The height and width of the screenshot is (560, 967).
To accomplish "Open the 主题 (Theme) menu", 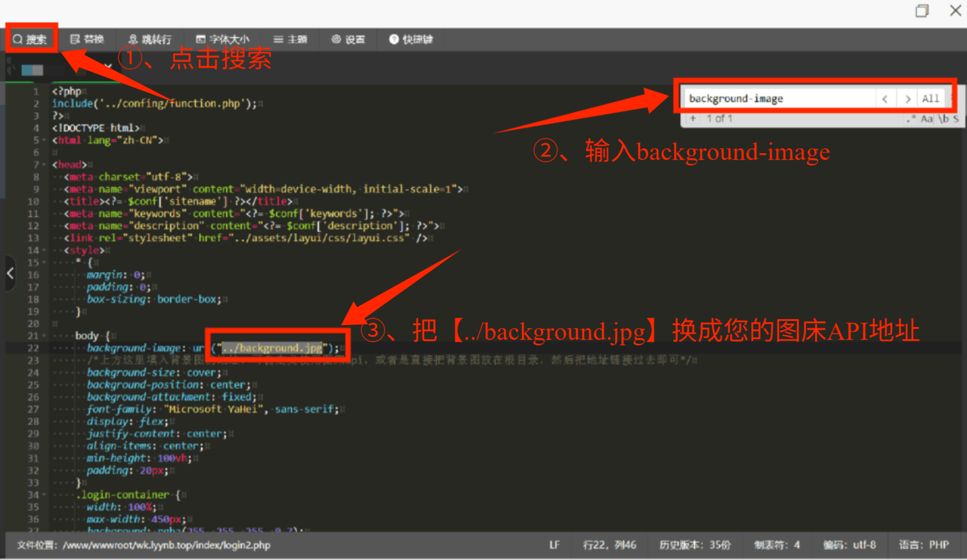I will 290,40.
